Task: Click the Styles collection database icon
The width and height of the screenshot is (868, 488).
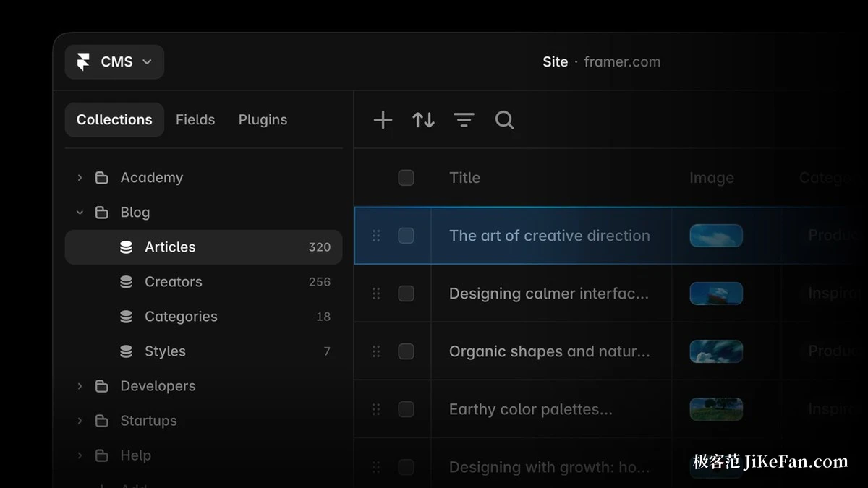Action: (126, 351)
